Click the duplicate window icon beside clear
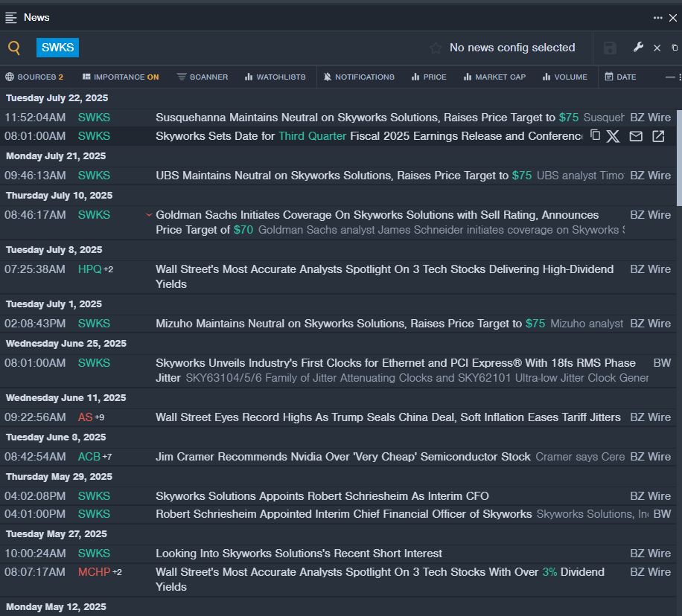The width and height of the screenshot is (682, 616). coord(675,48)
